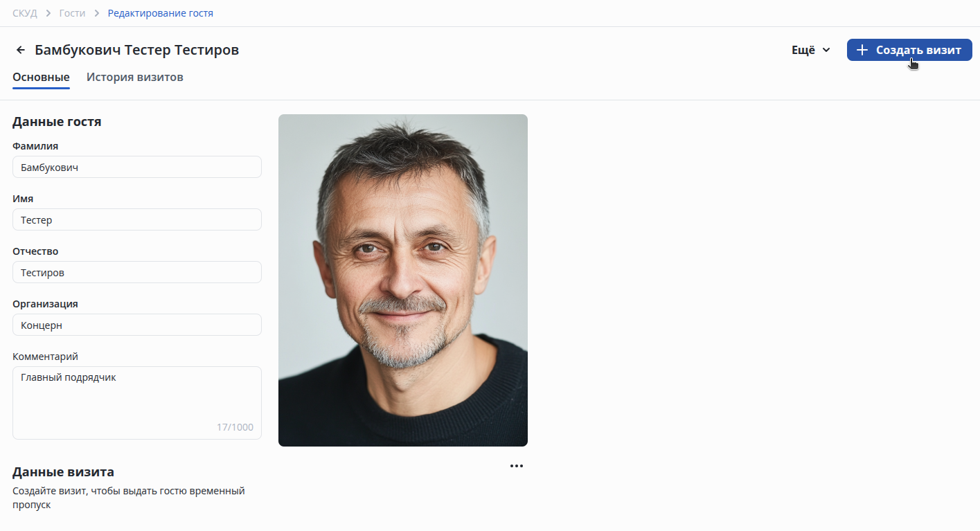Click the Редактирование гостя breadcrumb

(161, 13)
